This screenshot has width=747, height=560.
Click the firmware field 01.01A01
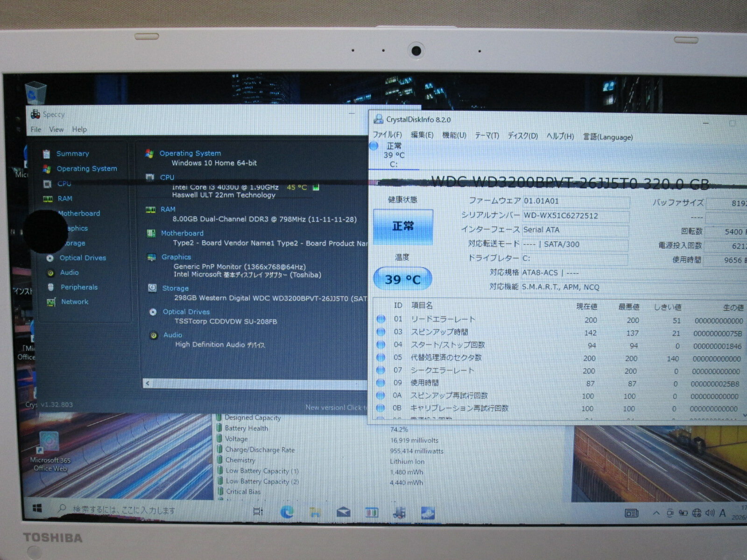tap(576, 201)
